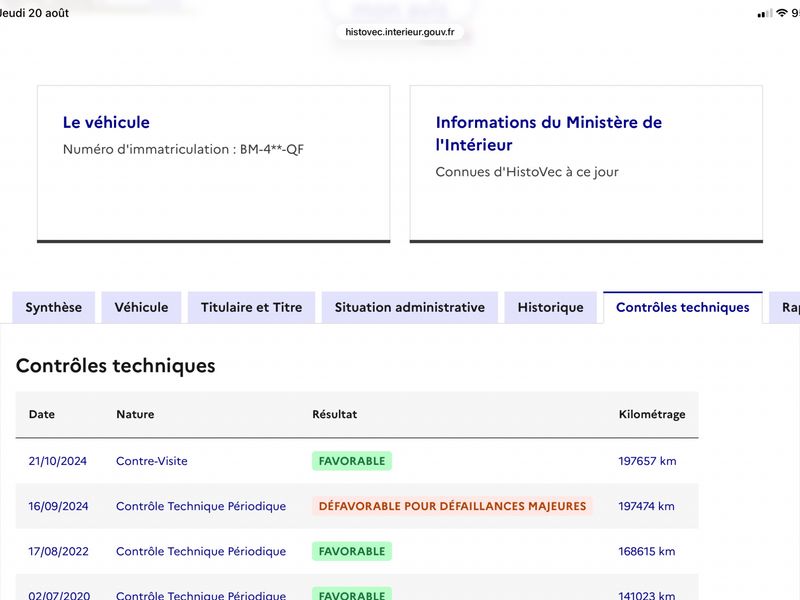Click the Date column header
The image size is (800, 600).
42,414
